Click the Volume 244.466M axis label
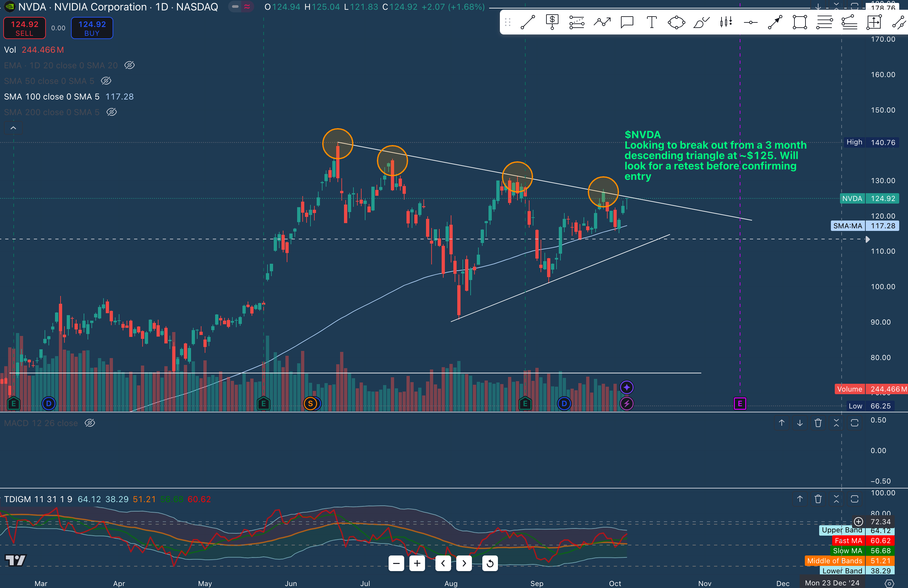The height and width of the screenshot is (588, 908). (x=871, y=389)
